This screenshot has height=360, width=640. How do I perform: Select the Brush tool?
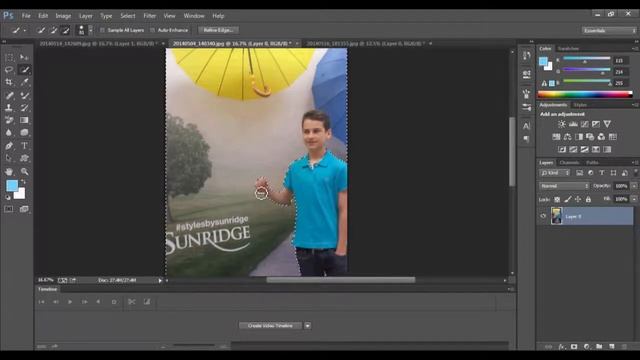(x=24, y=96)
